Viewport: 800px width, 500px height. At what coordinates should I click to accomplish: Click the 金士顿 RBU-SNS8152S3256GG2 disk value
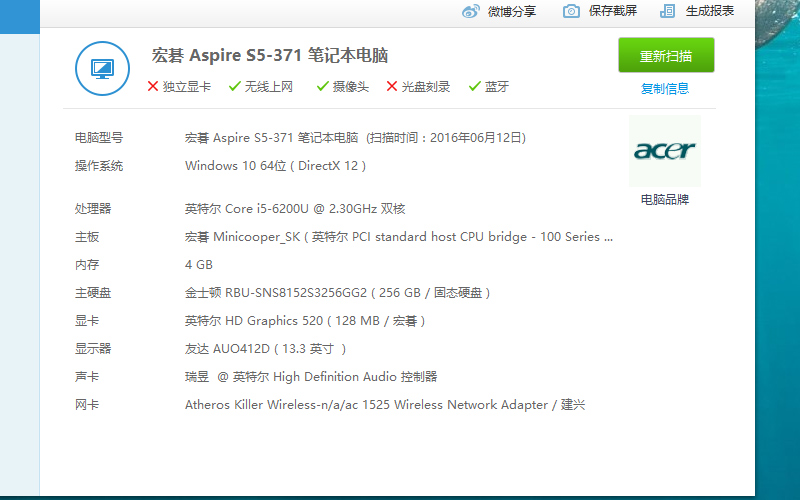338,293
